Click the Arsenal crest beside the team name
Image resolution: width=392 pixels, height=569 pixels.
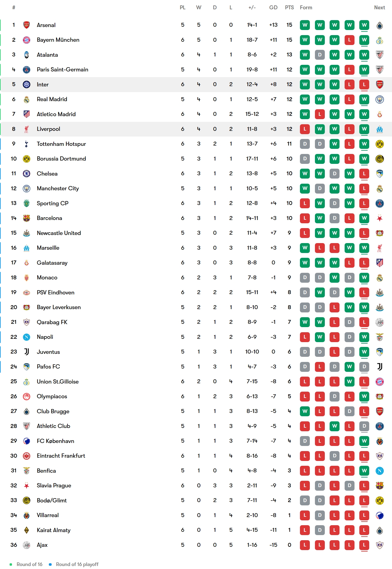point(26,25)
